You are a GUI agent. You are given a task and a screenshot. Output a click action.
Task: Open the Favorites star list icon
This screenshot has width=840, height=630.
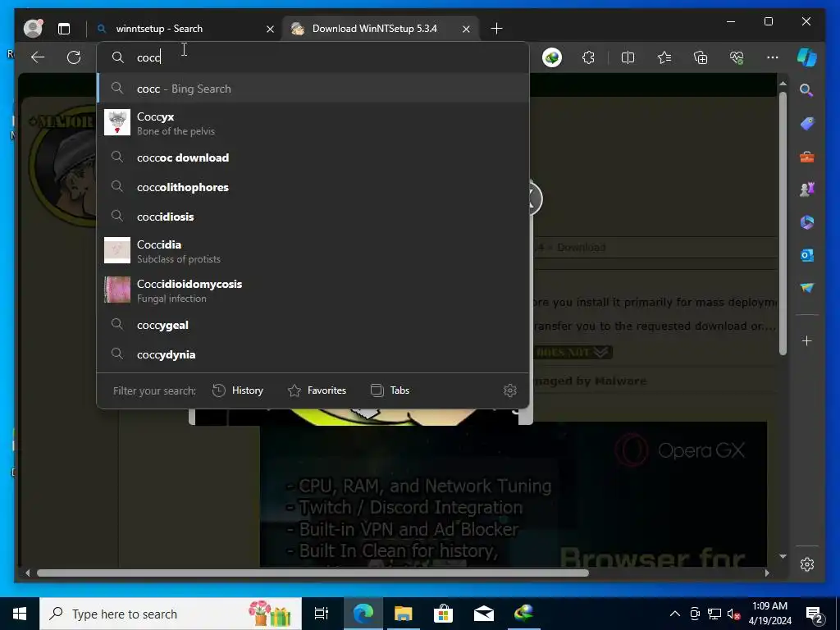[664, 57]
